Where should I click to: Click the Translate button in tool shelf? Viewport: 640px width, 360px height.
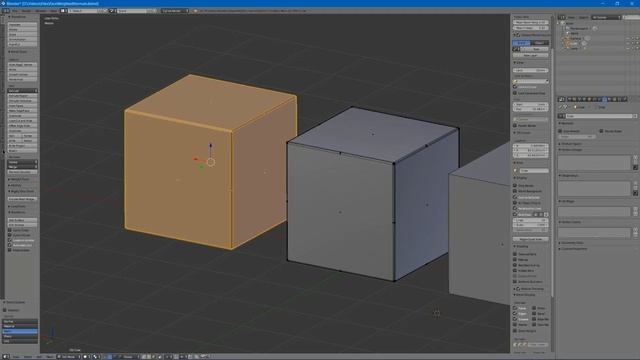(x=22, y=24)
